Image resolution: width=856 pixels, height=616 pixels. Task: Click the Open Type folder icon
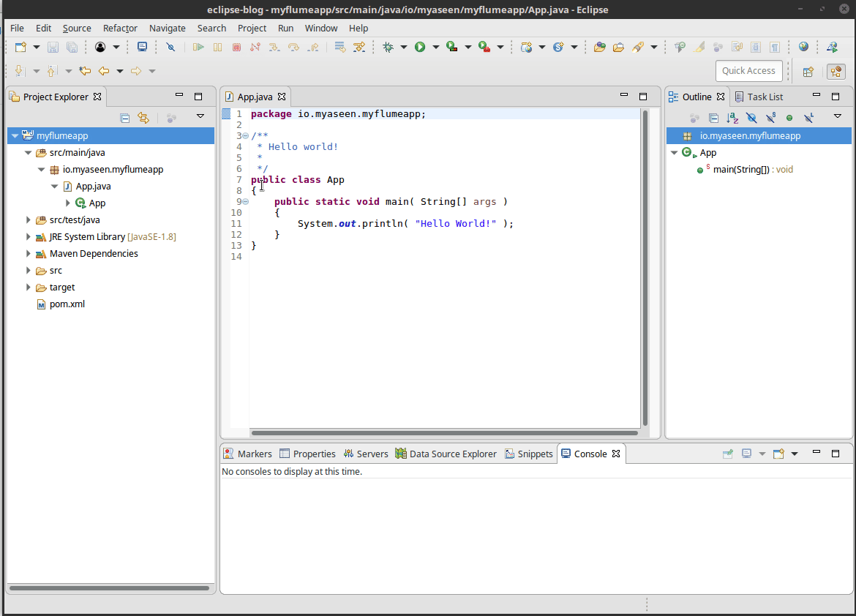(x=599, y=47)
